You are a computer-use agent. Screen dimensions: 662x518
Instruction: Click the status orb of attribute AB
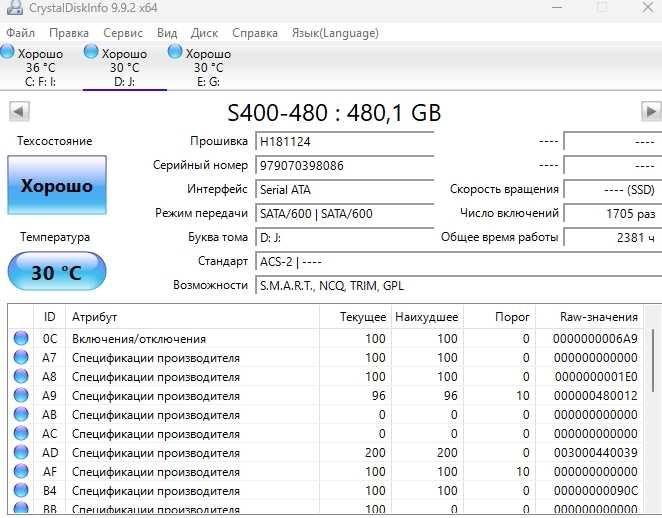(x=21, y=414)
